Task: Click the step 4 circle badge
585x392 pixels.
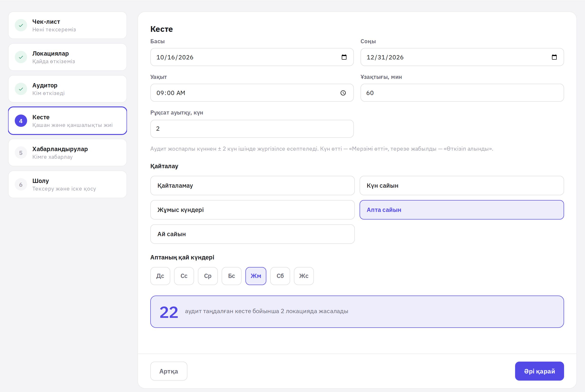Action: pyautogui.click(x=21, y=121)
